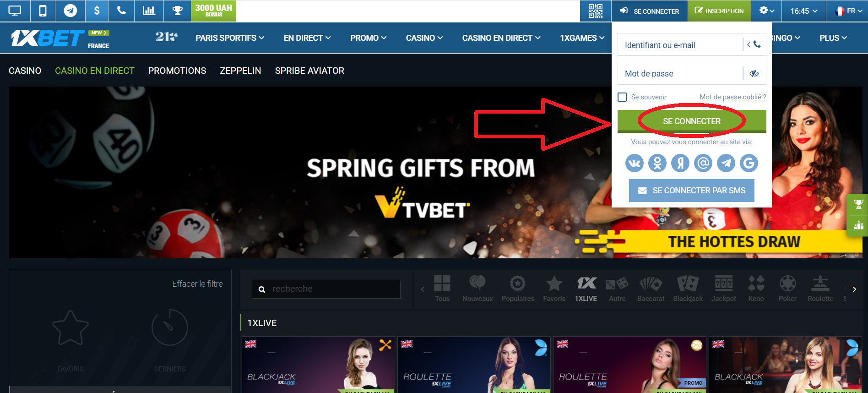Open the Zeppelin sub-tab
868x393 pixels.
240,71
